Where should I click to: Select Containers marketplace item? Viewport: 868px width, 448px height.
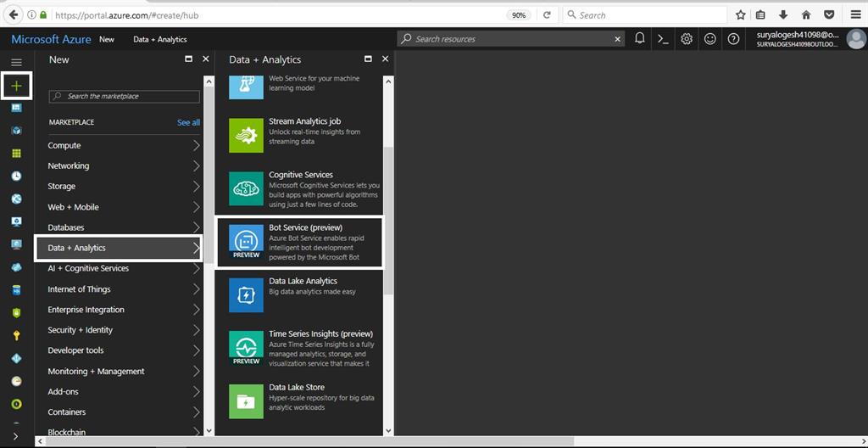pos(119,412)
